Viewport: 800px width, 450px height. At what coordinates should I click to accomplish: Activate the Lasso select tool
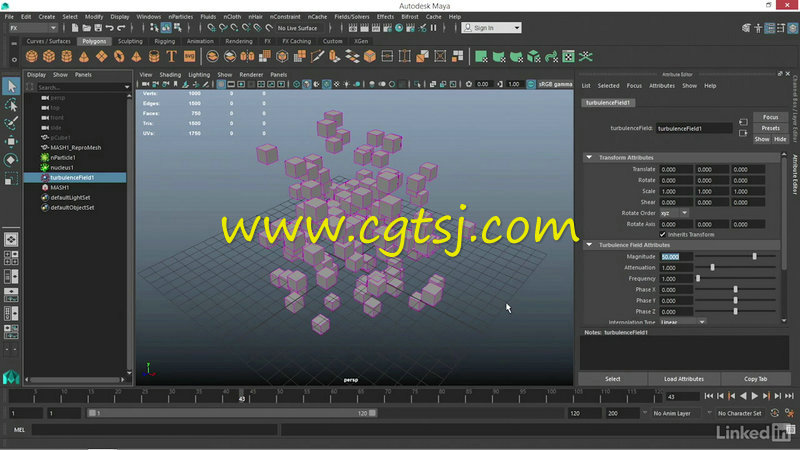tap(11, 105)
